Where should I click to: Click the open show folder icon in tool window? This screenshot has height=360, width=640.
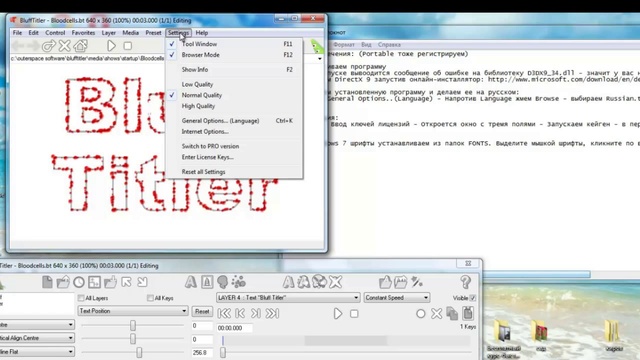[x=63, y=282]
